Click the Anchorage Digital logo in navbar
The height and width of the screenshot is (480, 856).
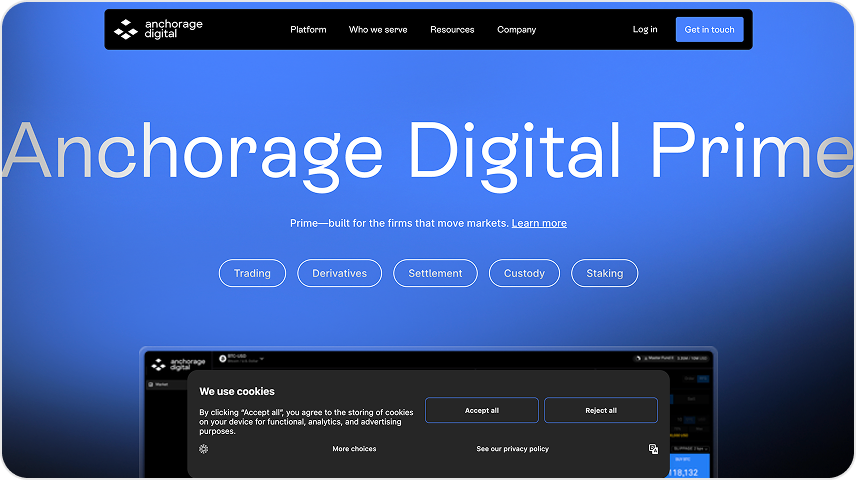click(158, 29)
